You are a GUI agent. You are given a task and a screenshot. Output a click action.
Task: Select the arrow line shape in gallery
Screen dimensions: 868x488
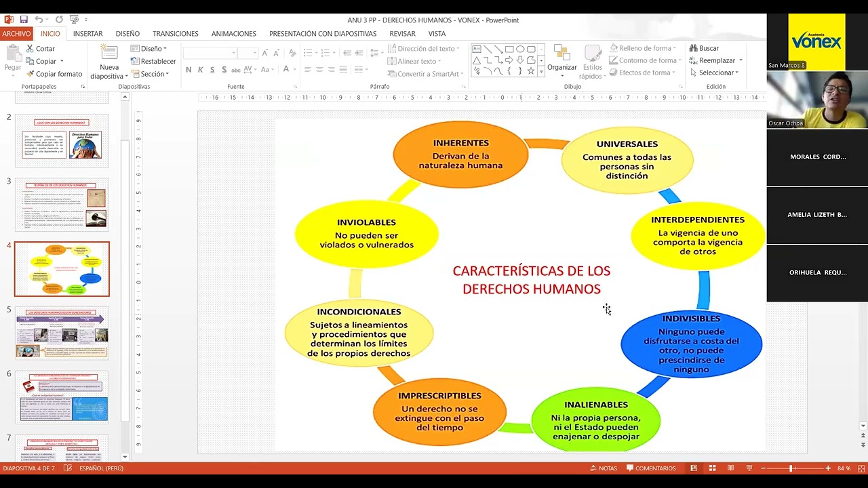coord(498,49)
